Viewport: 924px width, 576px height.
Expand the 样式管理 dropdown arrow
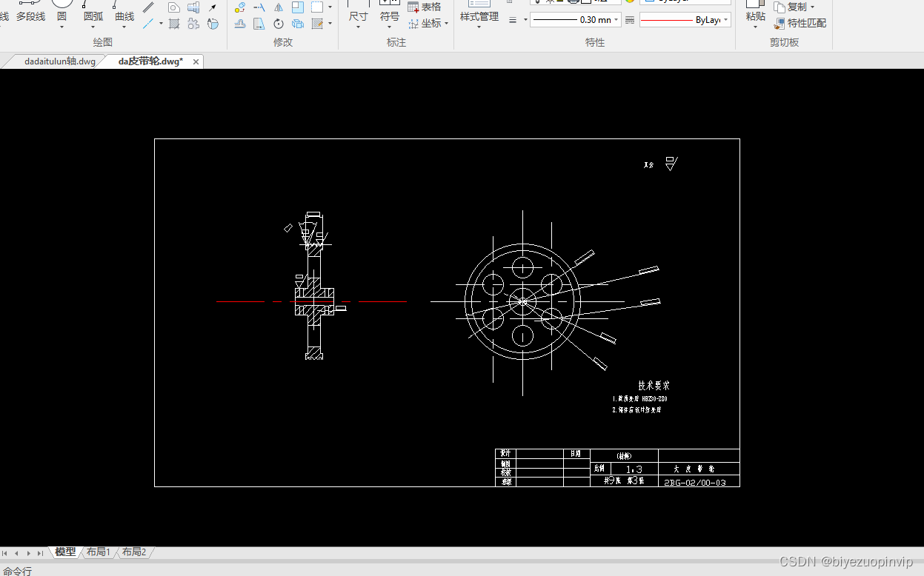(479, 27)
